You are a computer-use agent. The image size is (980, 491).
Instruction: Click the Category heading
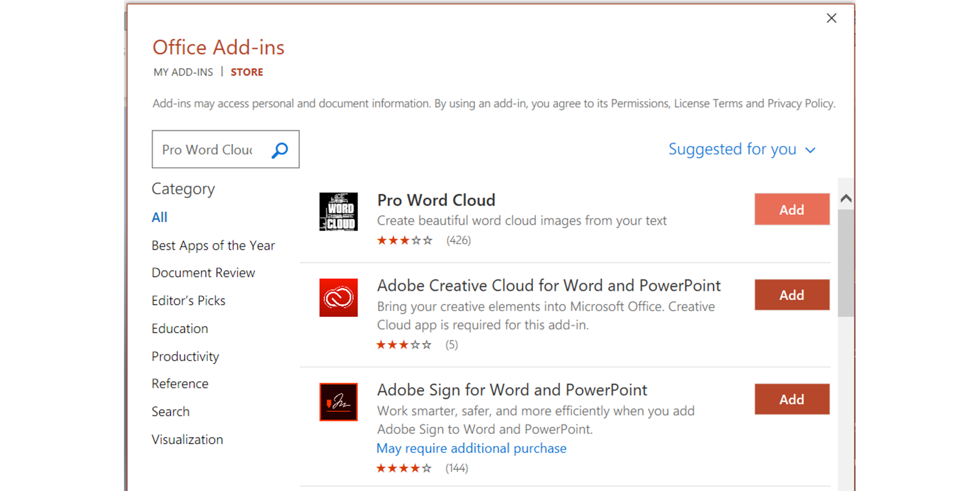point(183,189)
